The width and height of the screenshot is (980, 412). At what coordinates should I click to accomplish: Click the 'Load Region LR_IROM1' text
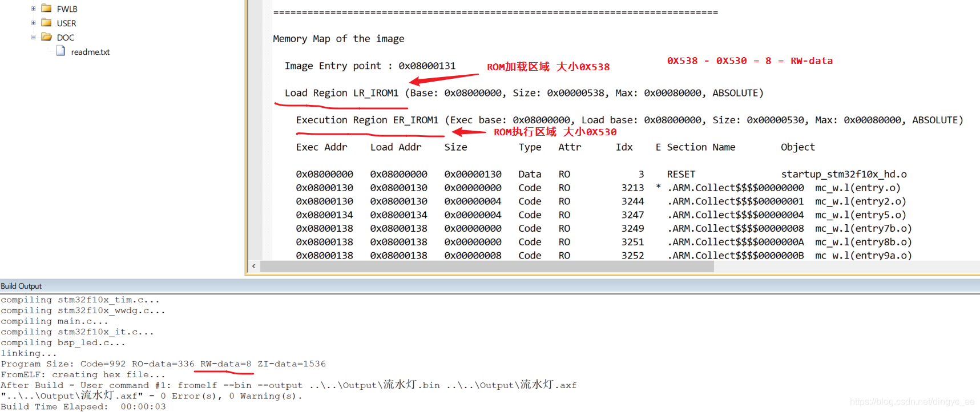(x=341, y=93)
